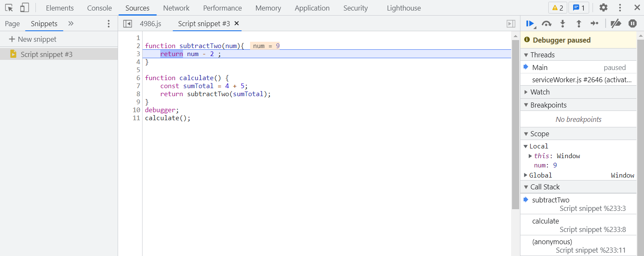The height and width of the screenshot is (256, 644).
Task: Click line number 10 in the gutter
Action: 136,110
